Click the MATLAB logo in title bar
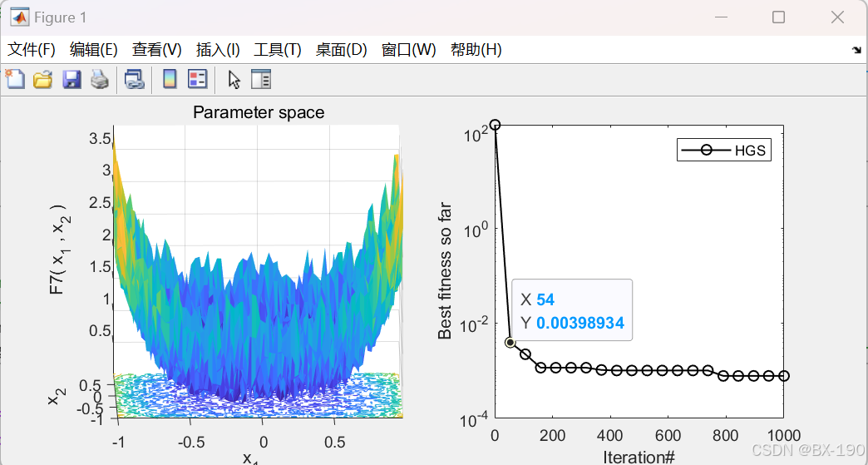 (19, 17)
